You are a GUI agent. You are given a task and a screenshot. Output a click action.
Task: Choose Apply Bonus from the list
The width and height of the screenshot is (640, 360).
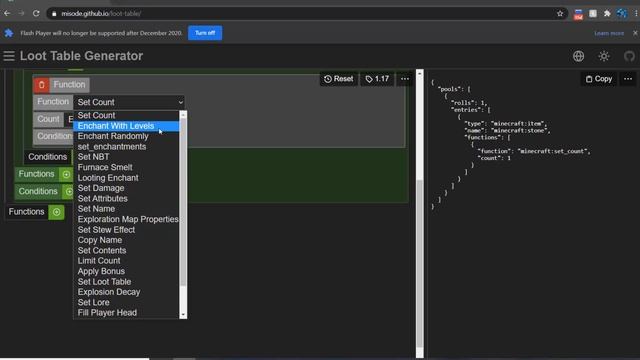click(x=126, y=271)
